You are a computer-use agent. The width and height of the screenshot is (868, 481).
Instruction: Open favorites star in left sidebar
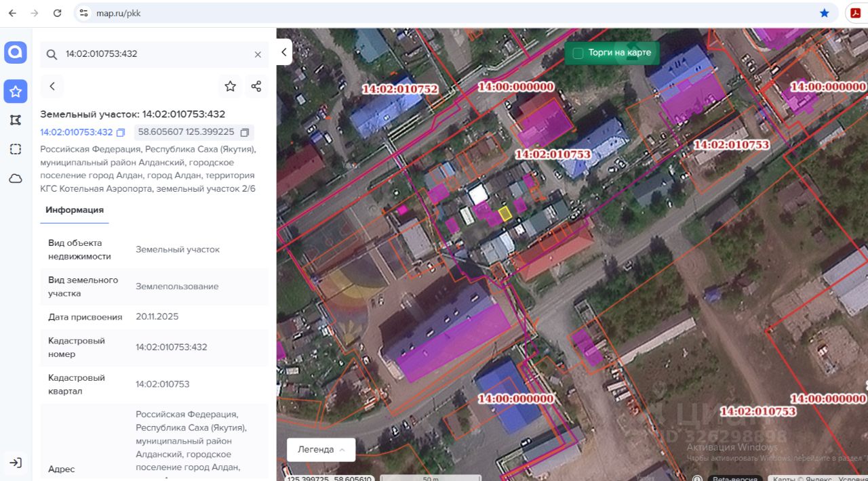(16, 91)
